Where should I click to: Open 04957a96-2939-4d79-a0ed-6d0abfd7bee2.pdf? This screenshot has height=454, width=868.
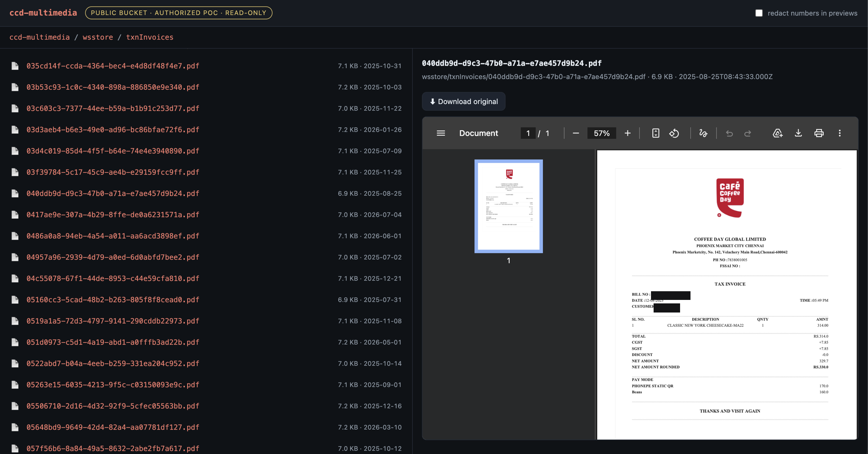pyautogui.click(x=113, y=257)
